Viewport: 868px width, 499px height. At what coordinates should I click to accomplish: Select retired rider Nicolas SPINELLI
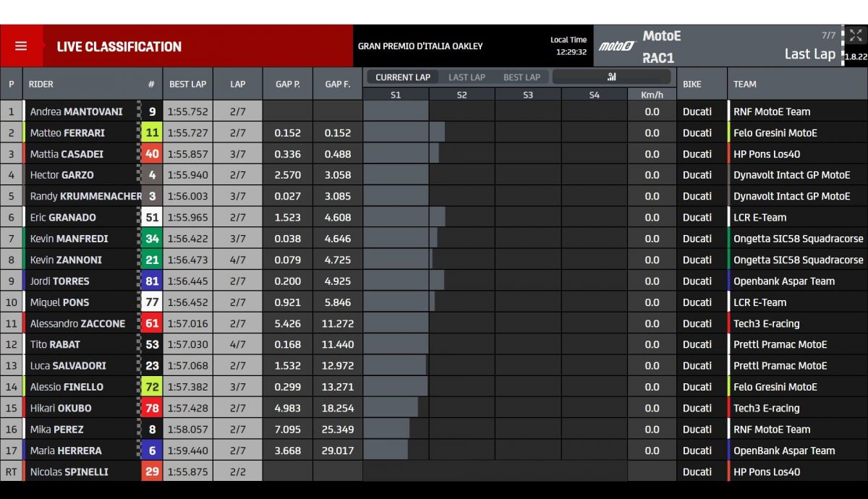click(69, 472)
